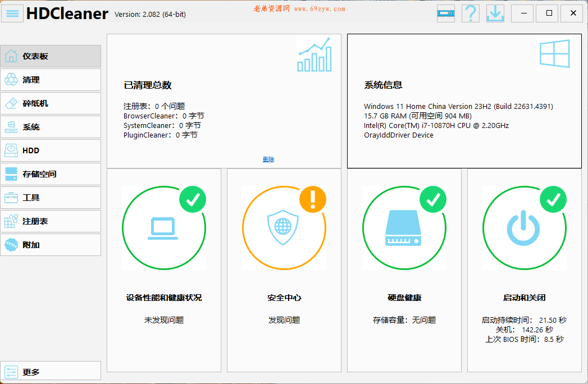Image resolution: width=588 pixels, height=384 pixels.
Task: Open the 安全中心 title
Action: click(284, 298)
